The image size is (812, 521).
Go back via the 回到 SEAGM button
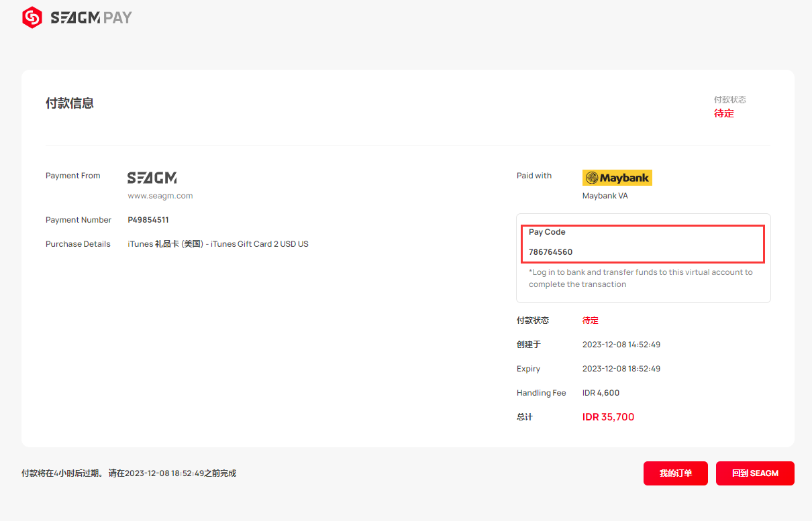(x=755, y=473)
